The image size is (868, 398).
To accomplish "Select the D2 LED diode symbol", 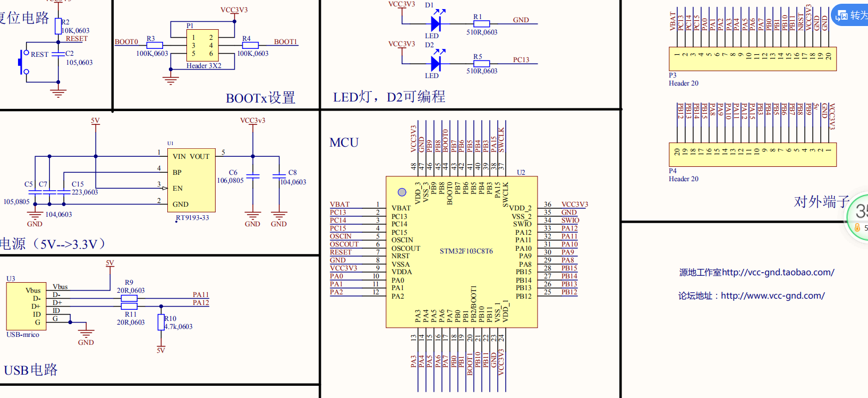I will click(x=436, y=63).
